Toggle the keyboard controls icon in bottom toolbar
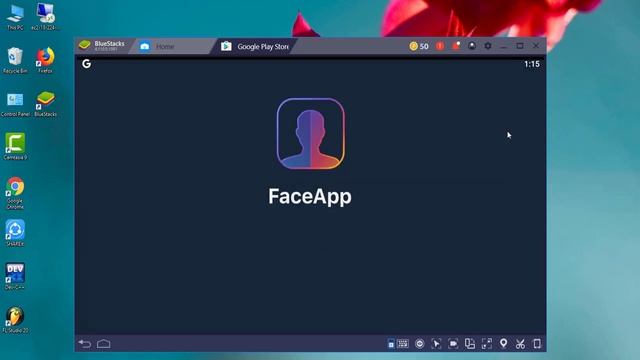640x360 pixels. [x=391, y=344]
